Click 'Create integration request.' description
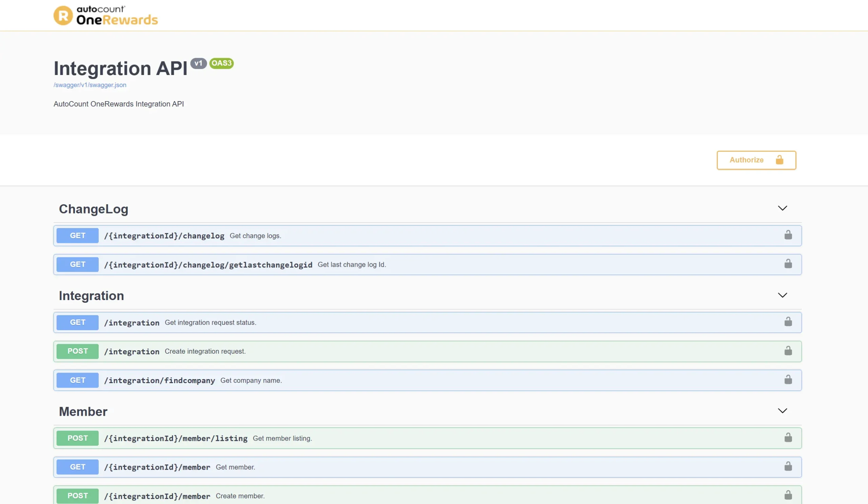Screen dimensions: 868x504 (205, 351)
